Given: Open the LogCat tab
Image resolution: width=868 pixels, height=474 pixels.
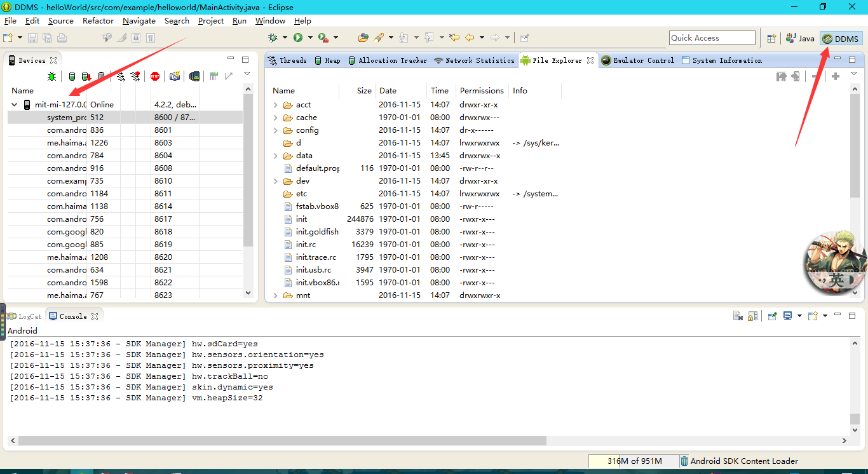Looking at the screenshot, I should tap(25, 316).
